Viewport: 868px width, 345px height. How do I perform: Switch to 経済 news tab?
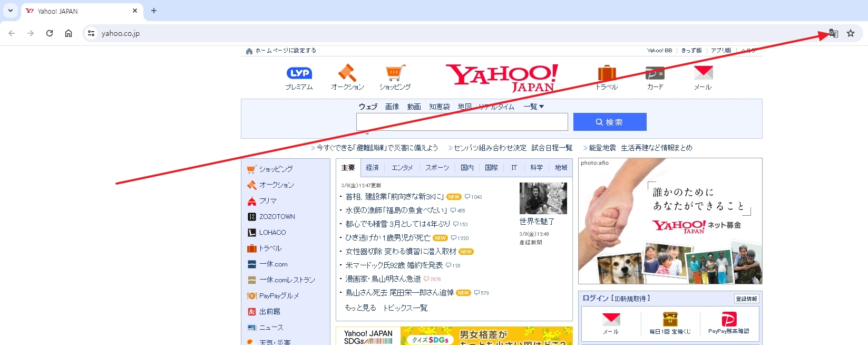tap(373, 168)
